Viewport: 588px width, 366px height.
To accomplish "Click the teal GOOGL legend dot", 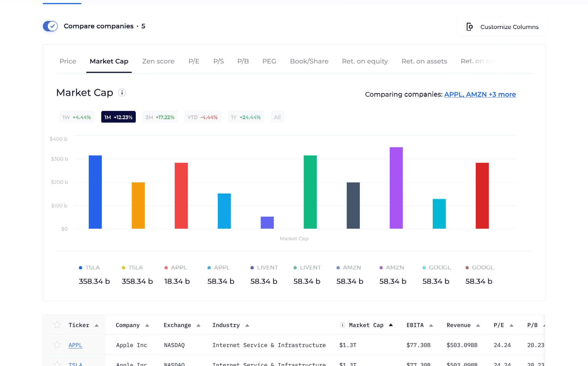I will (x=424, y=268).
